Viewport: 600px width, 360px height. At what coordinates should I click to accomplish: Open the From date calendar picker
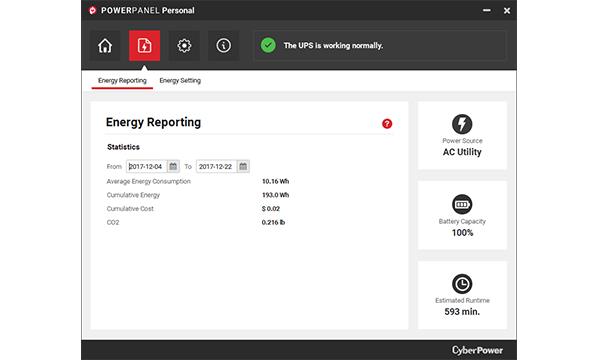173,166
